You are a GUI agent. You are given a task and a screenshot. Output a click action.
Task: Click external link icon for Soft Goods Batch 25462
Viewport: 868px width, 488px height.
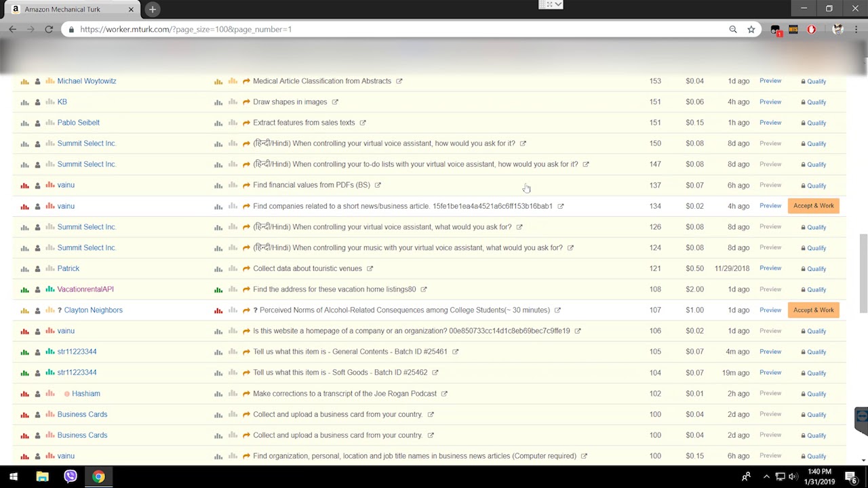point(435,373)
